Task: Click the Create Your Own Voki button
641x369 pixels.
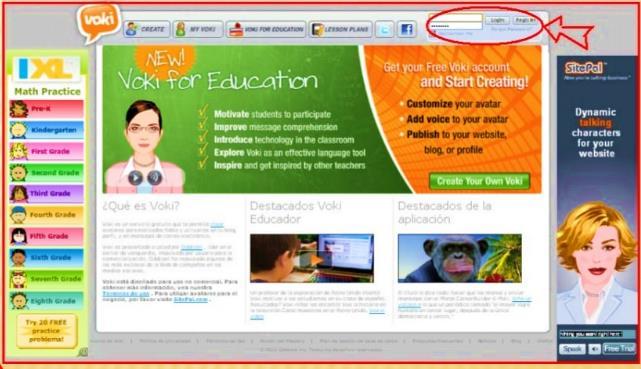Action: (480, 181)
